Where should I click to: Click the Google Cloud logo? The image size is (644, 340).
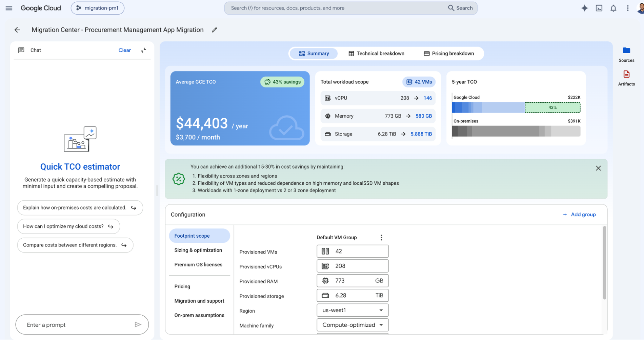41,8
